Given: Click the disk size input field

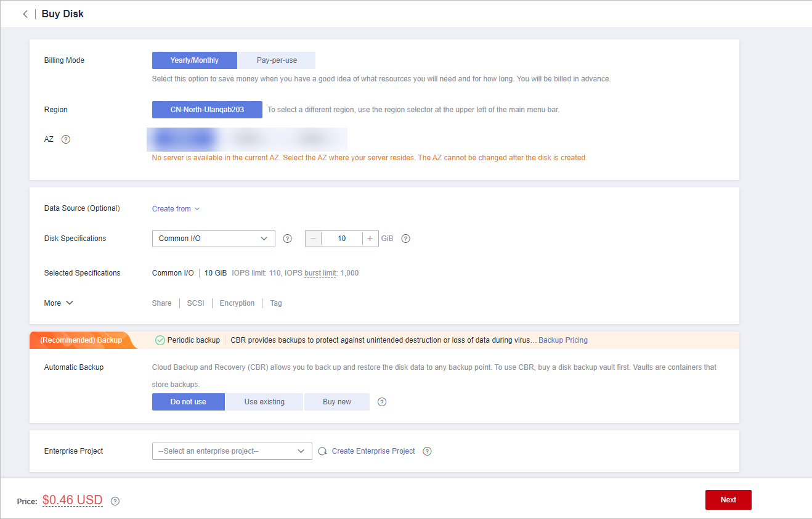Looking at the screenshot, I should 342,239.
